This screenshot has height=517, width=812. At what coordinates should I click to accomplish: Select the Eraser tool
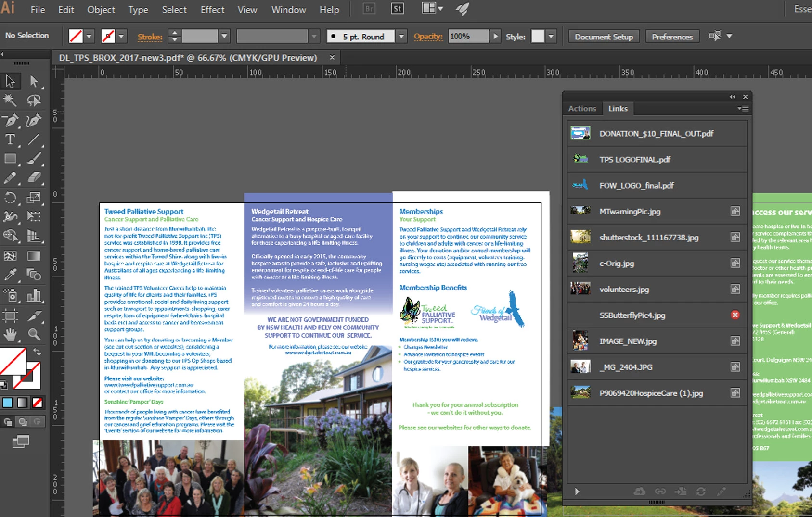34,178
